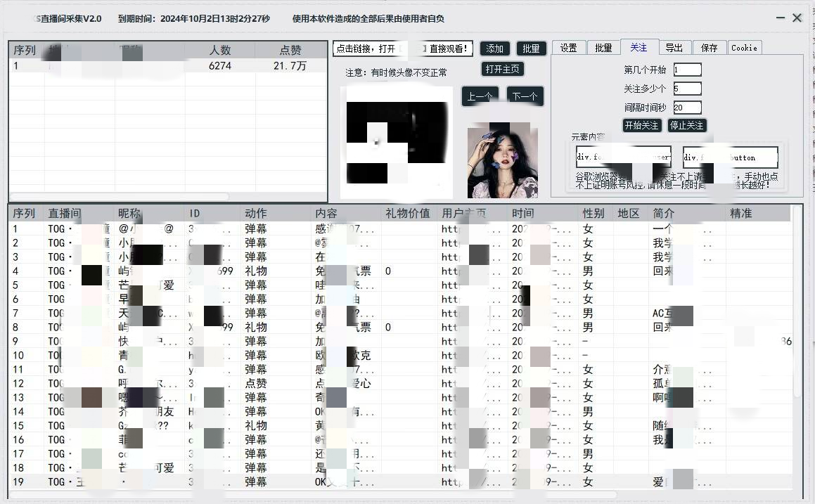The height and width of the screenshot is (504, 815).
Task: Open the 批量 tab next to 设置
Action: pyautogui.click(x=603, y=48)
